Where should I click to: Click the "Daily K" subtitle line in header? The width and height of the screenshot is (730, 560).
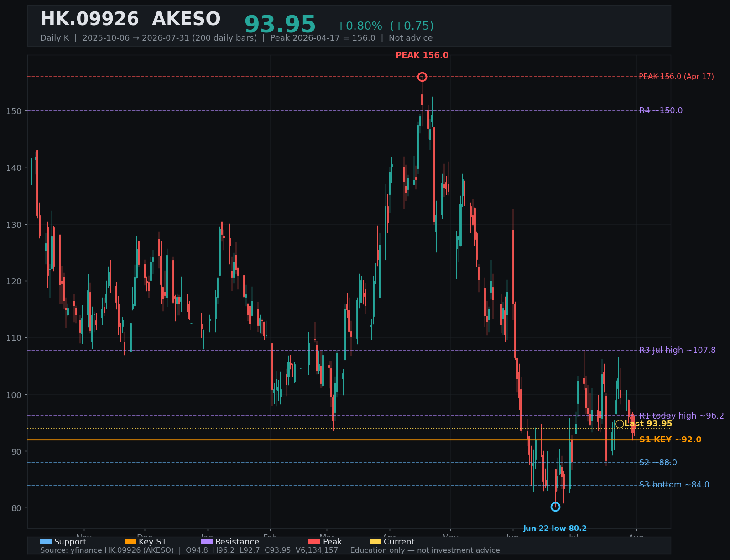tap(236, 38)
